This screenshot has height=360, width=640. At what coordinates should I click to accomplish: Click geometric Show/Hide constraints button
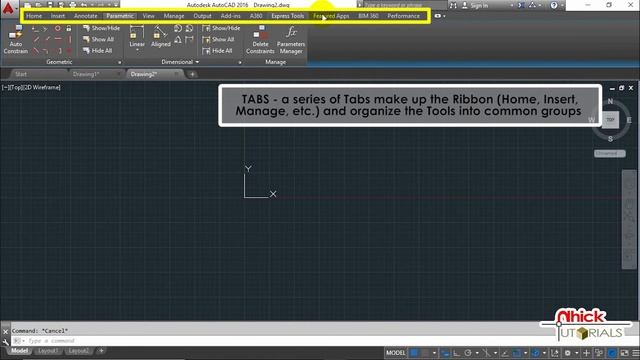tap(101, 28)
